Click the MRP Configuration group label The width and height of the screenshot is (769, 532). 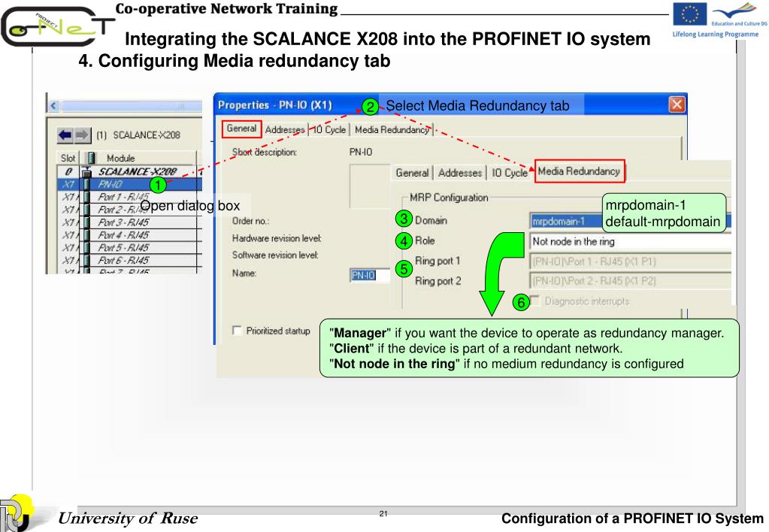point(449,198)
